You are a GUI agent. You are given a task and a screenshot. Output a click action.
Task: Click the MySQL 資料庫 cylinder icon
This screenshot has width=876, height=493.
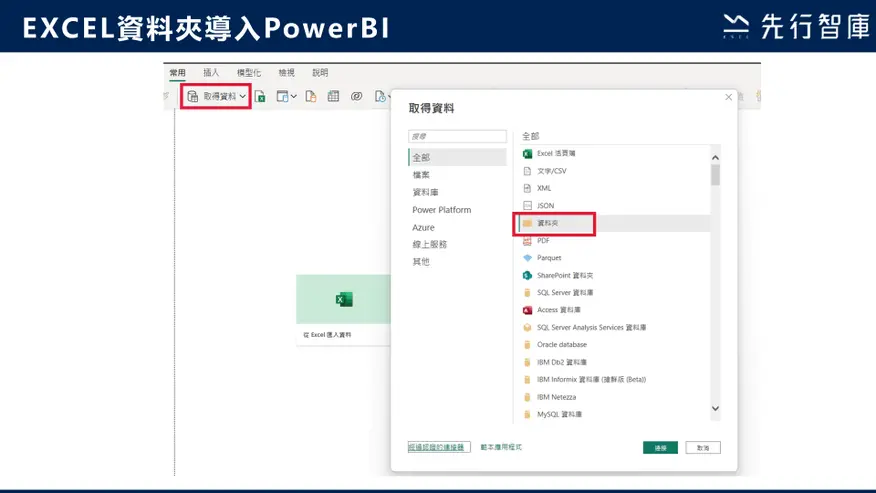tap(527, 415)
